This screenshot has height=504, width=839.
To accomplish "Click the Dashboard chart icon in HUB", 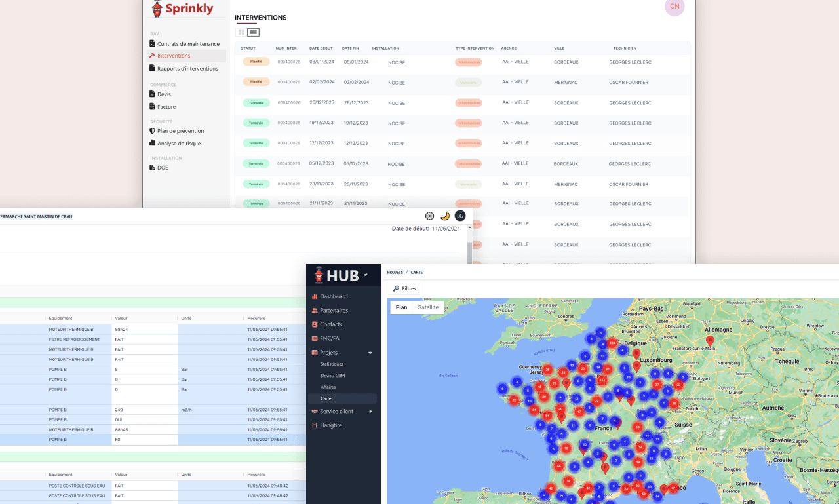I will pyautogui.click(x=315, y=296).
